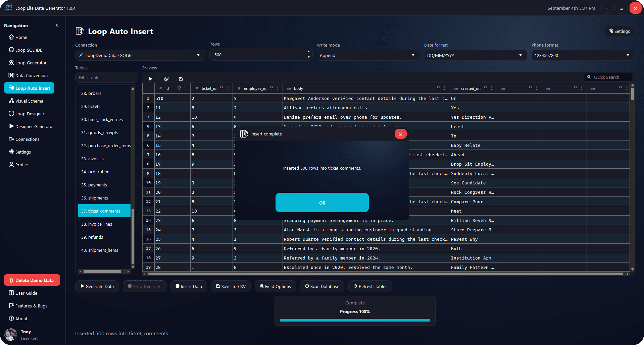Decrease the Rows value with down arrow
The image size is (644, 345).
click(309, 57)
